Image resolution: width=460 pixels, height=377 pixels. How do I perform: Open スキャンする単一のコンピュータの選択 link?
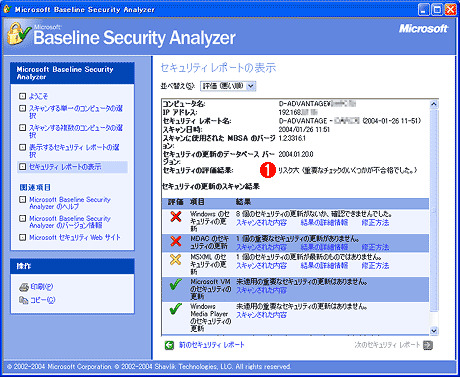tap(76, 112)
